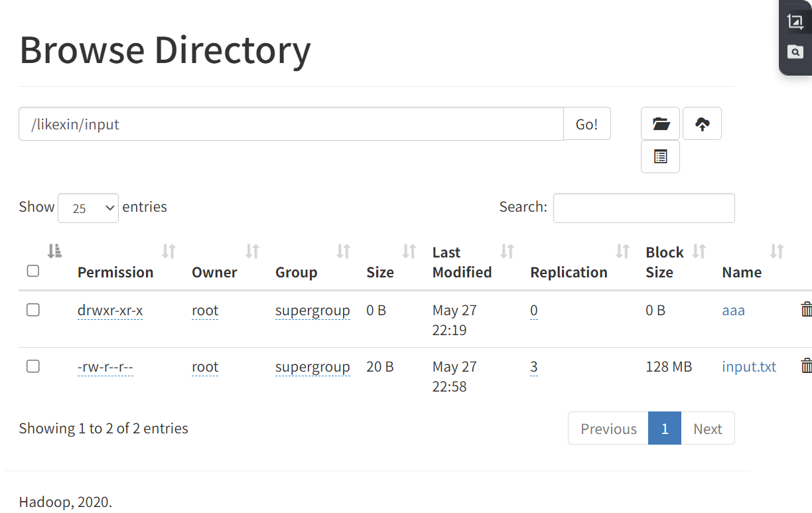Edit owner root for input.txt row
Screen dimensions: 812x513
click(x=205, y=366)
